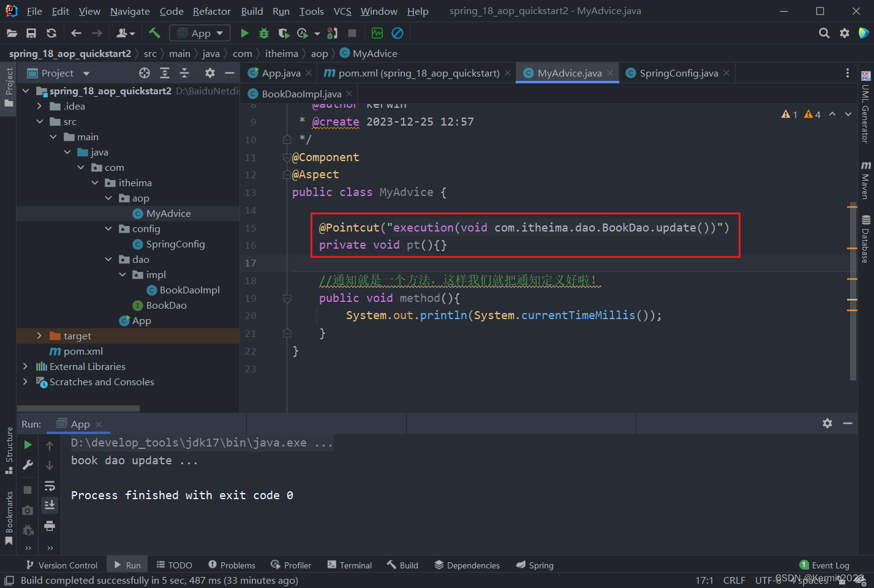
Task: Collapse the config package
Action: click(108, 228)
